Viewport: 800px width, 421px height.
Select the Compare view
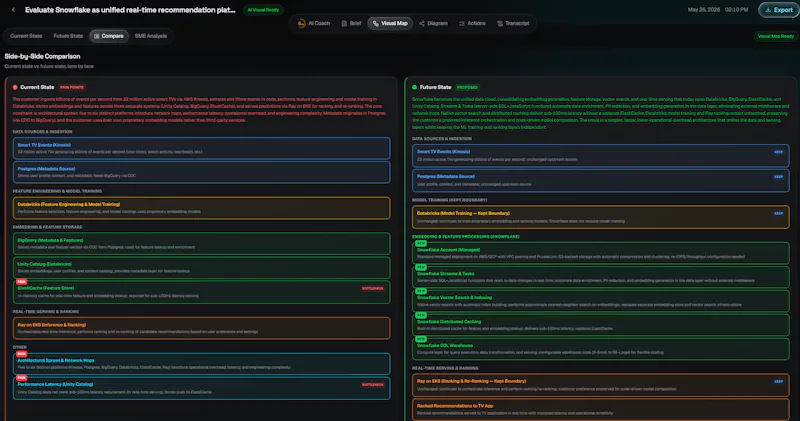(x=109, y=36)
